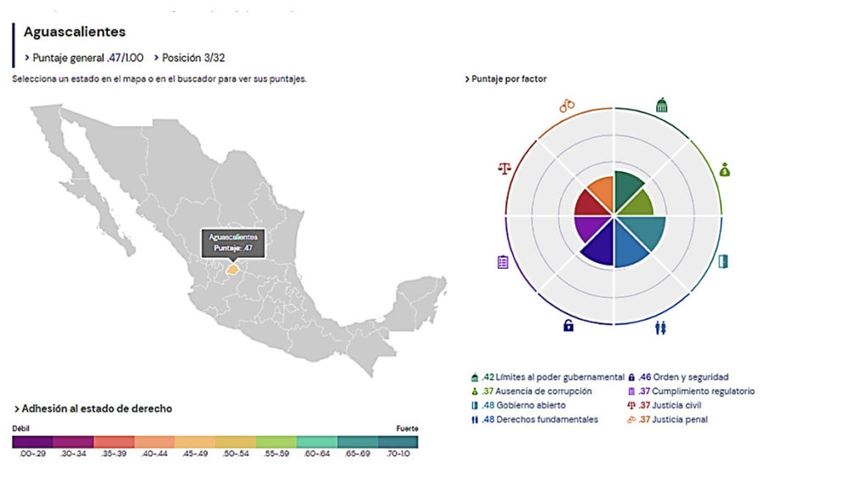Click the blue people Derechos fundamentales icon

(661, 326)
